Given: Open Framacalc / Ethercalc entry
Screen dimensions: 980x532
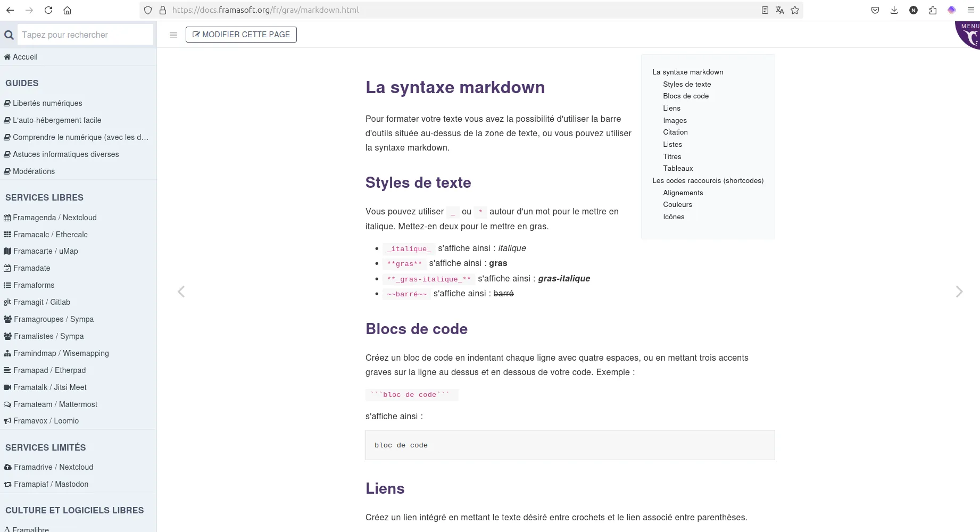Looking at the screenshot, I should pyautogui.click(x=78, y=235).
